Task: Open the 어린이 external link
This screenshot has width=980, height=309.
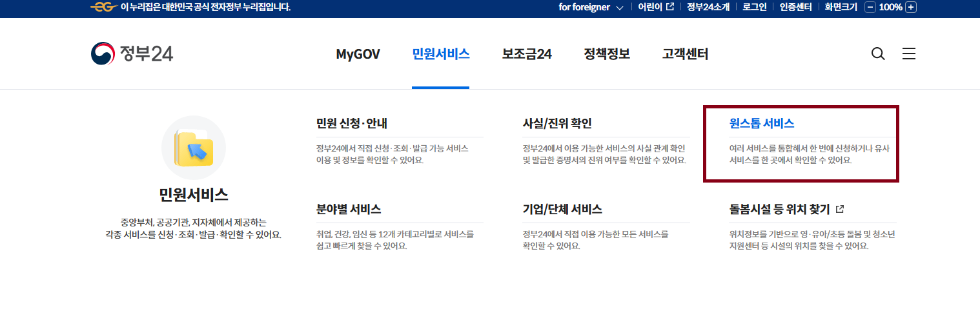Action: pyautogui.click(x=655, y=7)
